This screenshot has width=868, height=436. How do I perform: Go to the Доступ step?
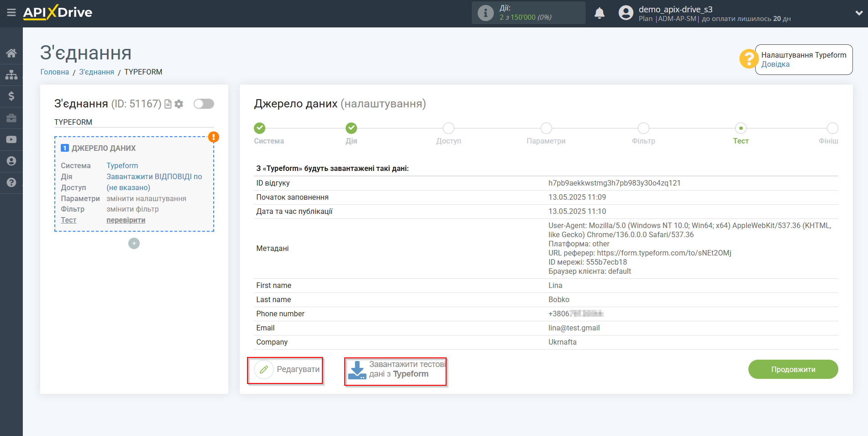click(x=449, y=128)
